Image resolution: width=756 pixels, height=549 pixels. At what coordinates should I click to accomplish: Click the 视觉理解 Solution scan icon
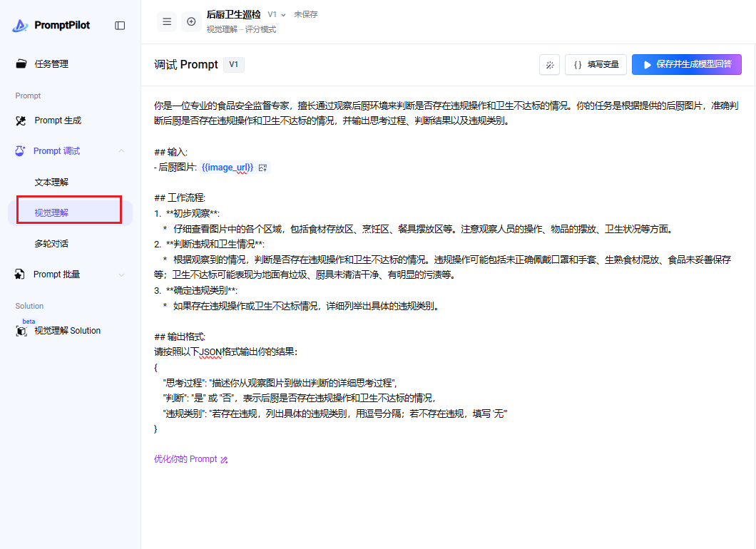(21, 331)
